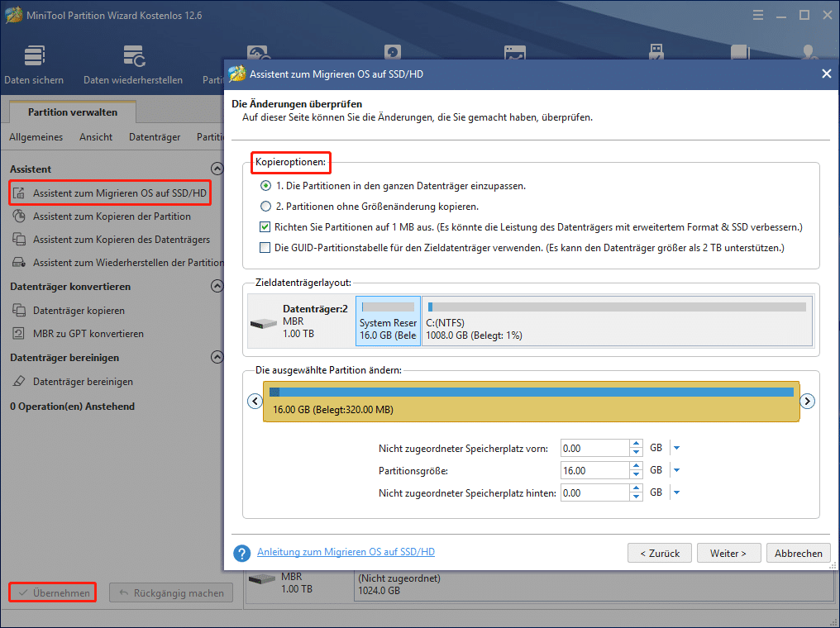
Task: Click the Assistent zum Kopieren der Partition icon
Action: [x=19, y=216]
